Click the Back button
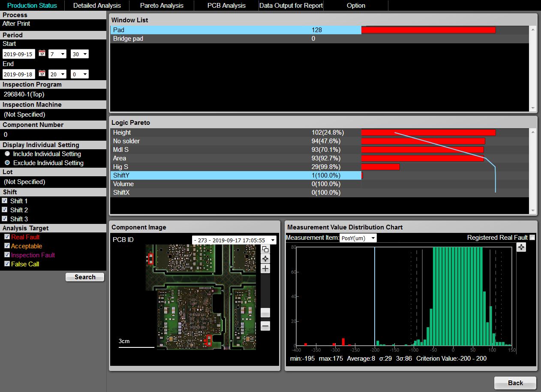The image size is (541, 392). pyautogui.click(x=515, y=383)
